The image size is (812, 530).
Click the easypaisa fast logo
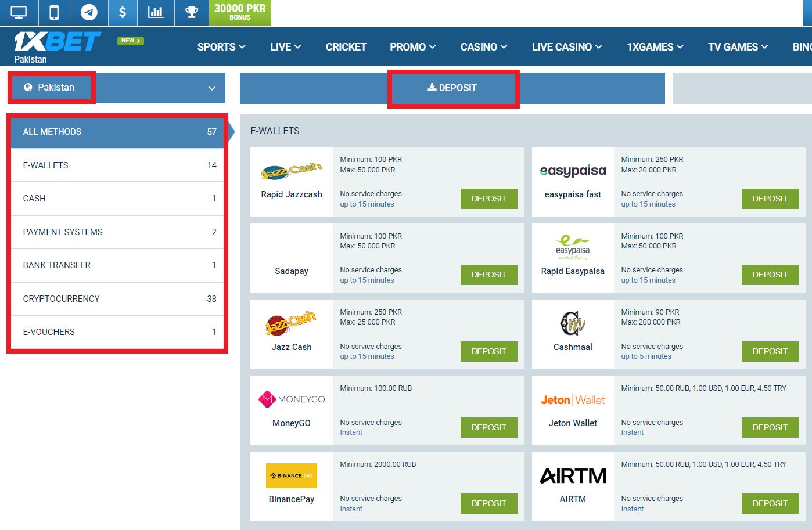click(573, 171)
